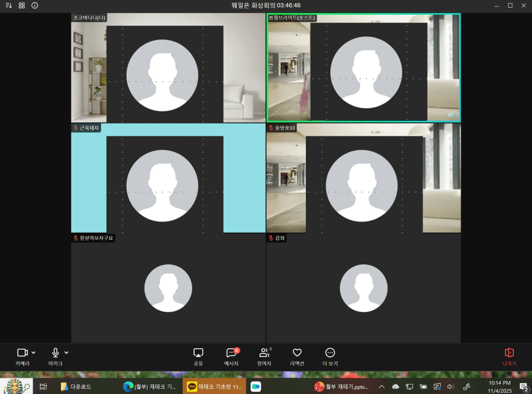The image size is (532, 394).
Task: Open the 더 보기 more options menu
Action: pos(330,357)
